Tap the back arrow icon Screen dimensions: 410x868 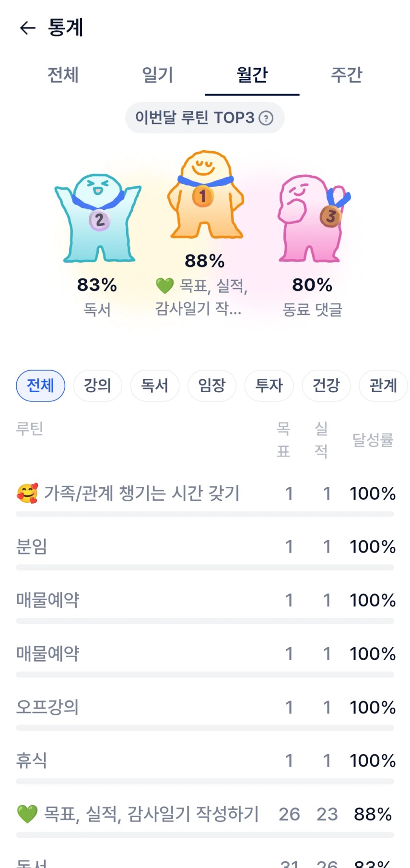pos(27,28)
